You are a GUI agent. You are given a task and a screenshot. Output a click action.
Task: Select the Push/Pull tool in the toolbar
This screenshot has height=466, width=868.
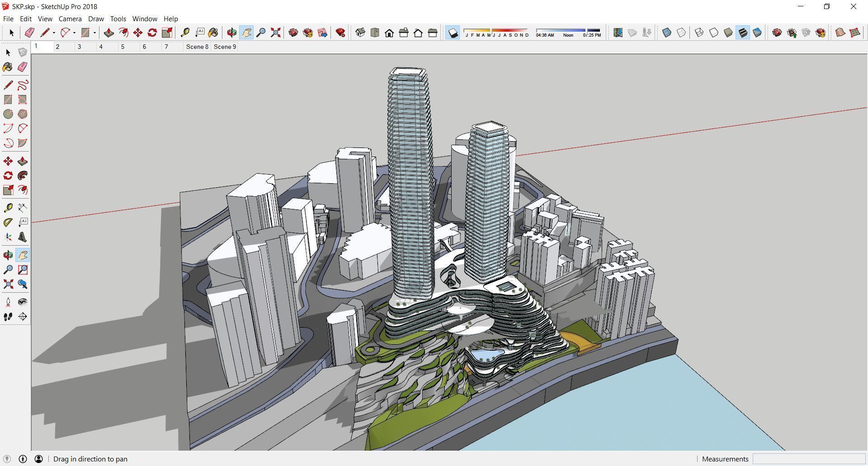108,33
